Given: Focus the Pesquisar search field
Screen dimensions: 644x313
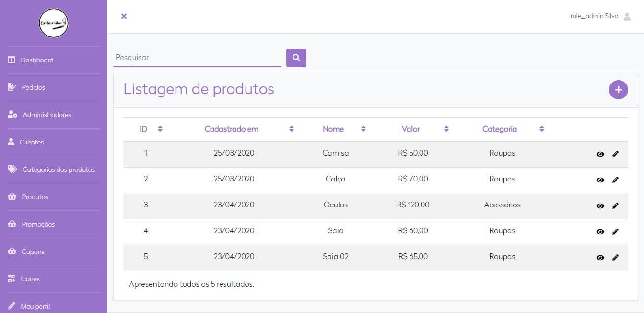Looking at the screenshot, I should (x=197, y=58).
